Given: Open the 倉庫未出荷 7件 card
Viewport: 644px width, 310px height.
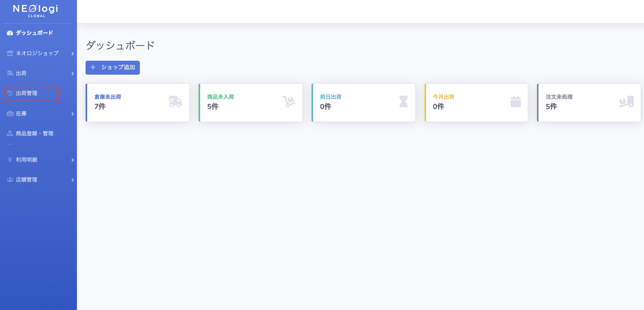Looking at the screenshot, I should click(137, 102).
